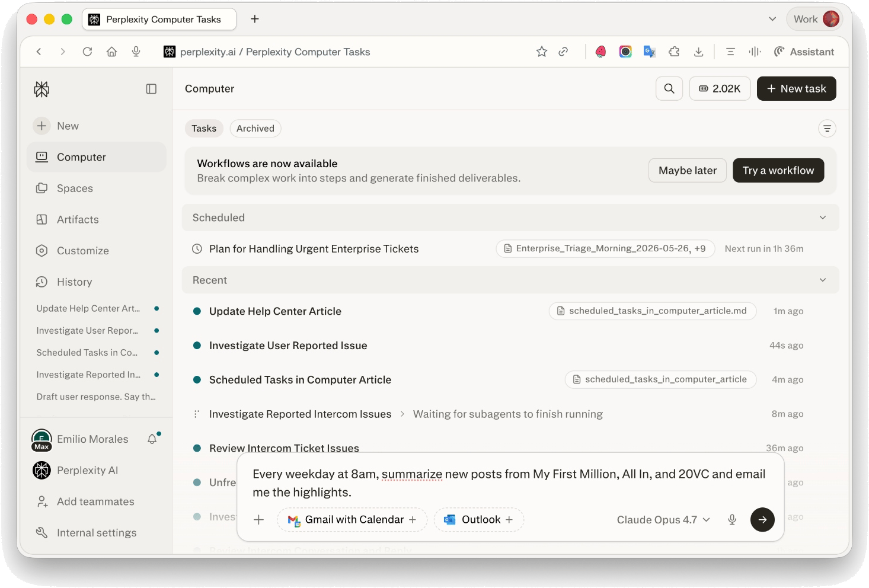Open the colorful circle extension icon
The width and height of the screenshot is (869, 588).
coord(625,52)
